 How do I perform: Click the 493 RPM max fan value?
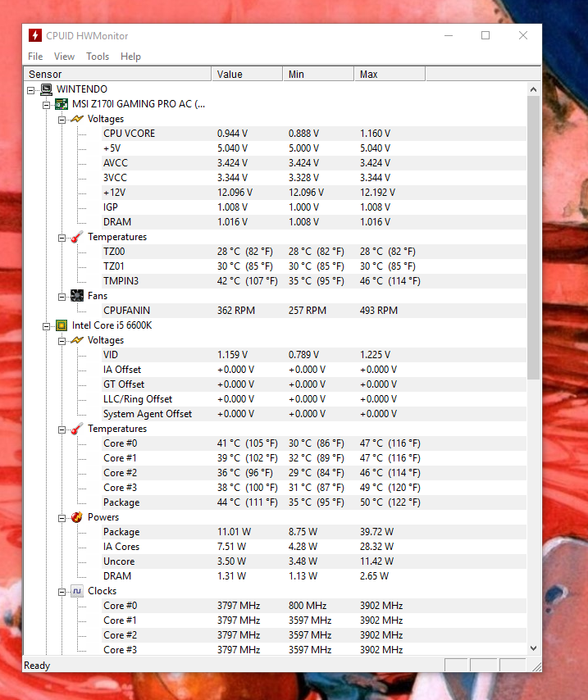pyautogui.click(x=378, y=311)
